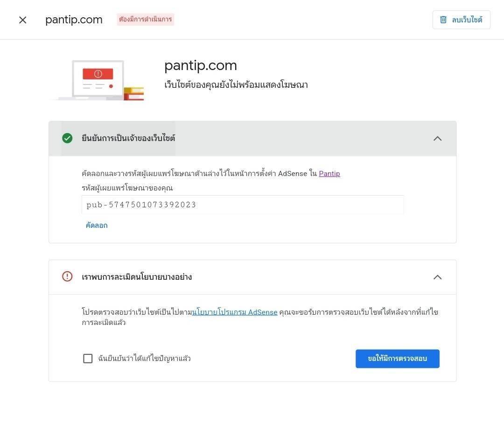The height and width of the screenshot is (438, 504).
Task: Click the large pantip.com heading
Action: pyautogui.click(x=201, y=65)
